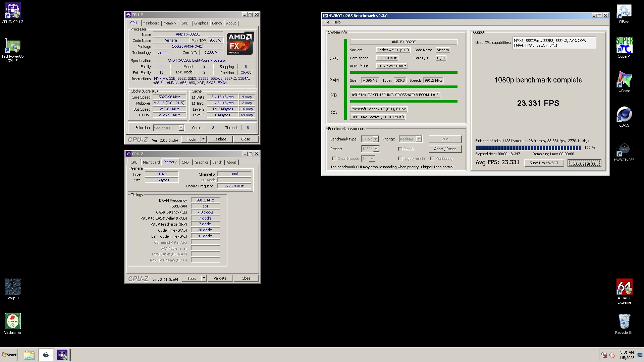Expand Tools arrow in top CPU-Z window

[203, 139]
